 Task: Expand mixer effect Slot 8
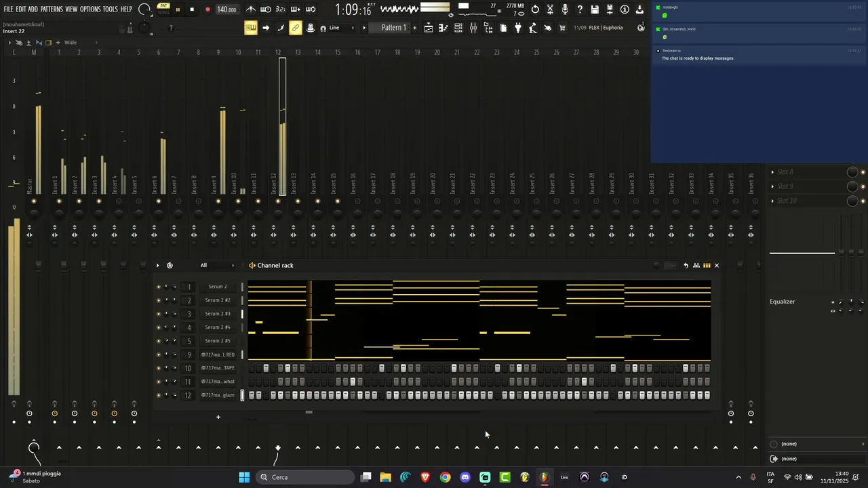point(772,172)
